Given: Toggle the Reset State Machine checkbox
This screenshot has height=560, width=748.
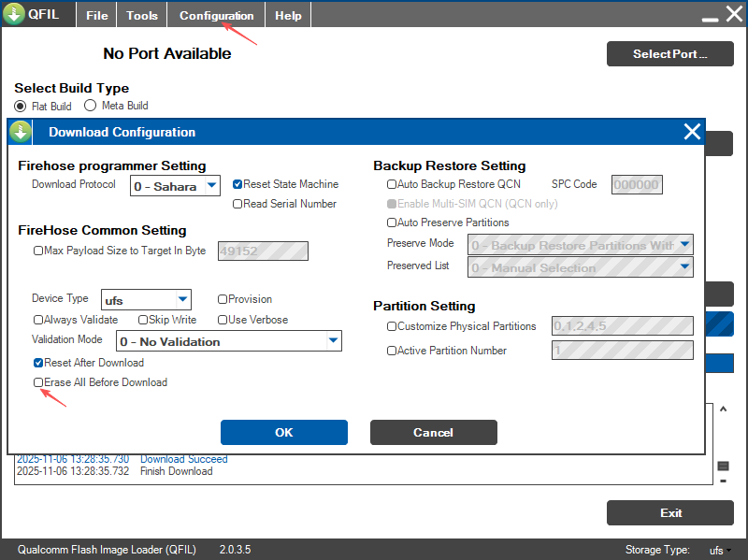Looking at the screenshot, I should (237, 184).
